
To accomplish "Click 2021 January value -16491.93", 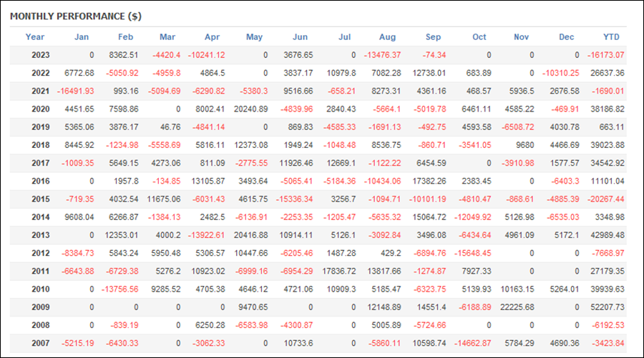I will [76, 91].
